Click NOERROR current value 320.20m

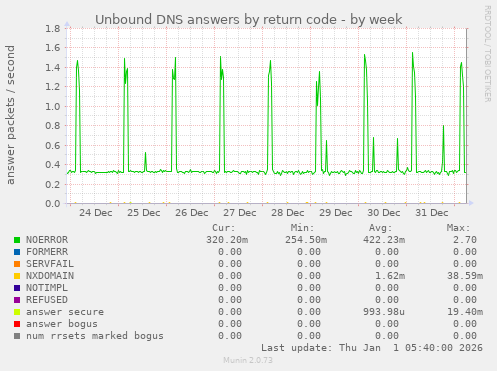tap(227, 240)
